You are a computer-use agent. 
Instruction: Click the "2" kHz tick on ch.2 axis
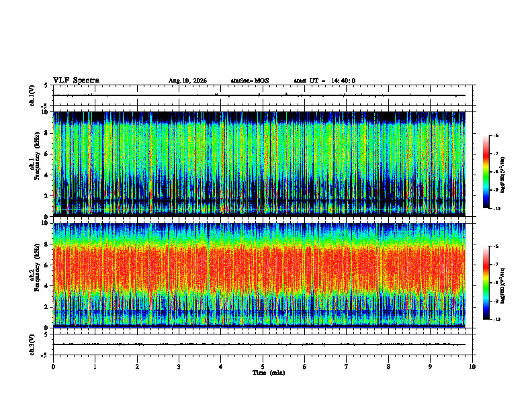(47, 307)
